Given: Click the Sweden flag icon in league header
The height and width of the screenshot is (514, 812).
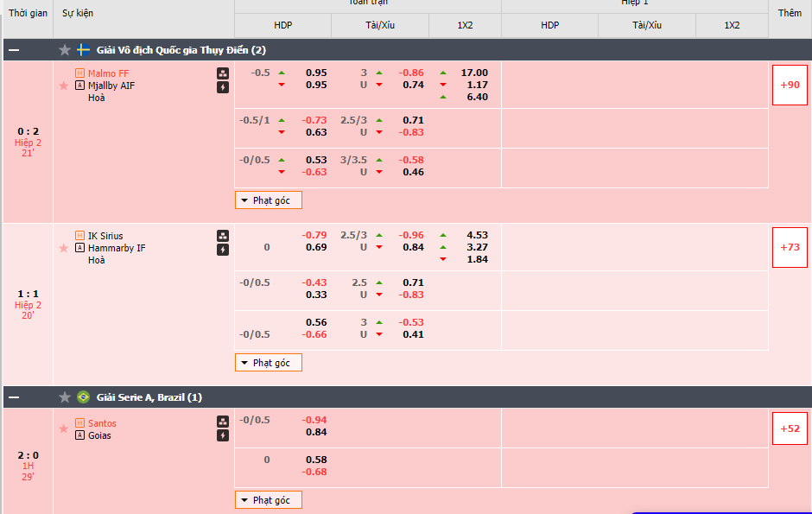Looking at the screenshot, I should click(x=84, y=50).
